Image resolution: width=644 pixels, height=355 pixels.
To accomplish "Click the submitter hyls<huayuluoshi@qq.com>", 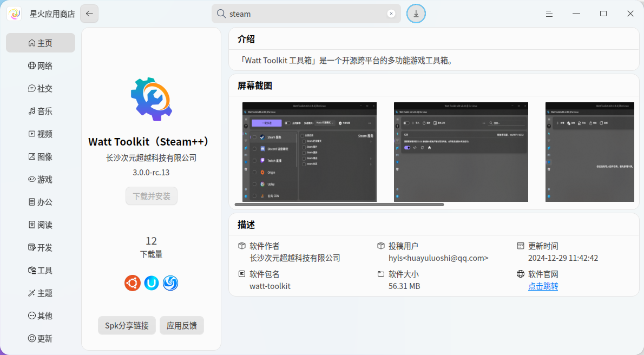I will coord(439,258).
